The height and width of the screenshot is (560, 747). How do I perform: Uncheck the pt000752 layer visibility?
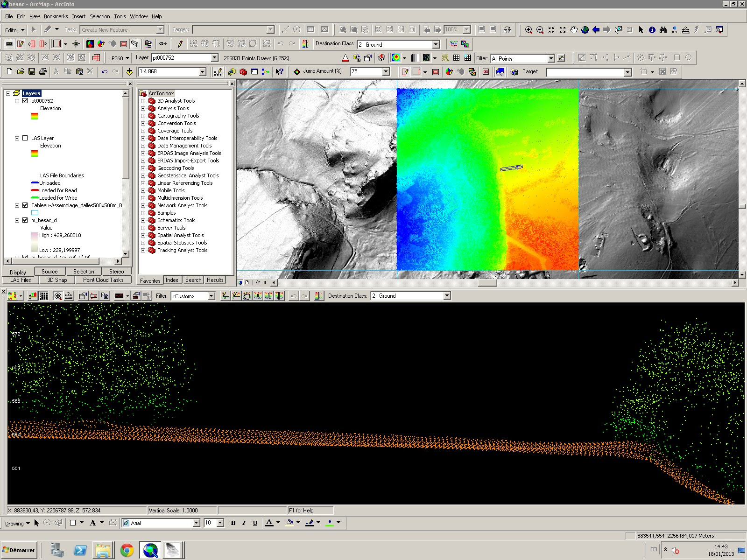coord(25,101)
